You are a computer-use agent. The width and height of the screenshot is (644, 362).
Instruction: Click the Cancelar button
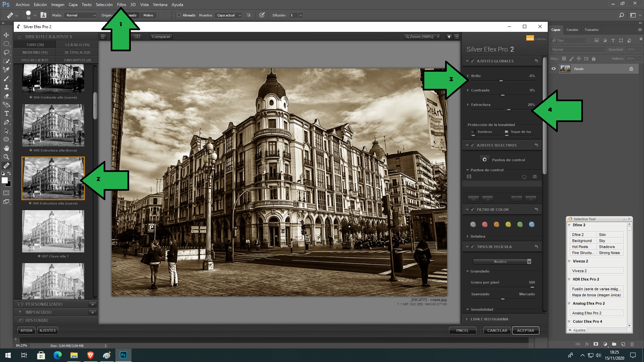click(x=497, y=330)
